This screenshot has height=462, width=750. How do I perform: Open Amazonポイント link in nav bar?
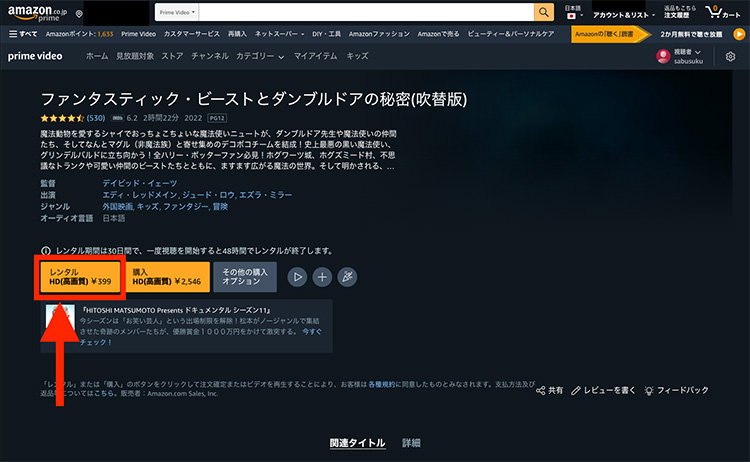click(79, 34)
